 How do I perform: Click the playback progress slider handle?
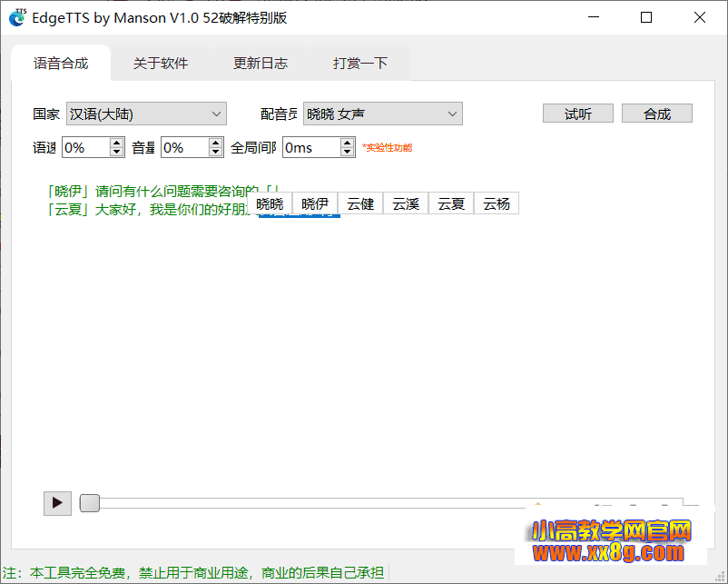point(90,503)
